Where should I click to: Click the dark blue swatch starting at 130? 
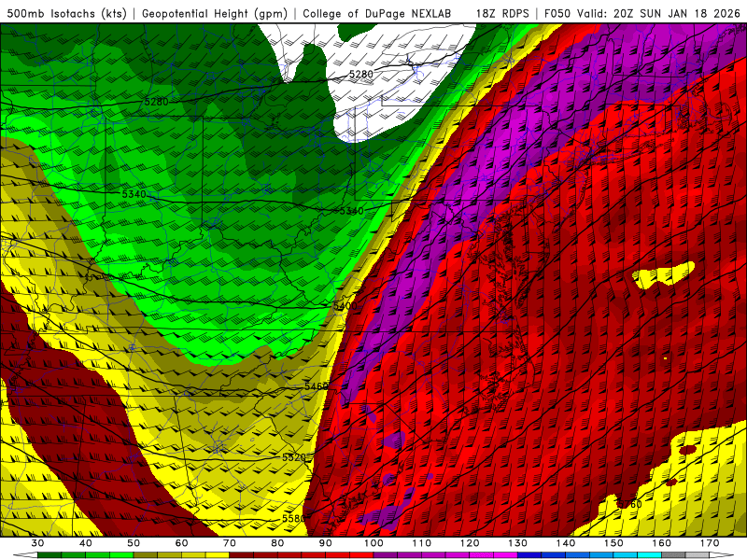(529, 555)
